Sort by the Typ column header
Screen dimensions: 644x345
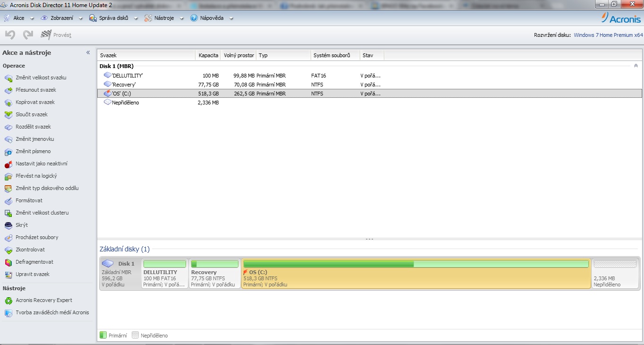click(x=283, y=55)
